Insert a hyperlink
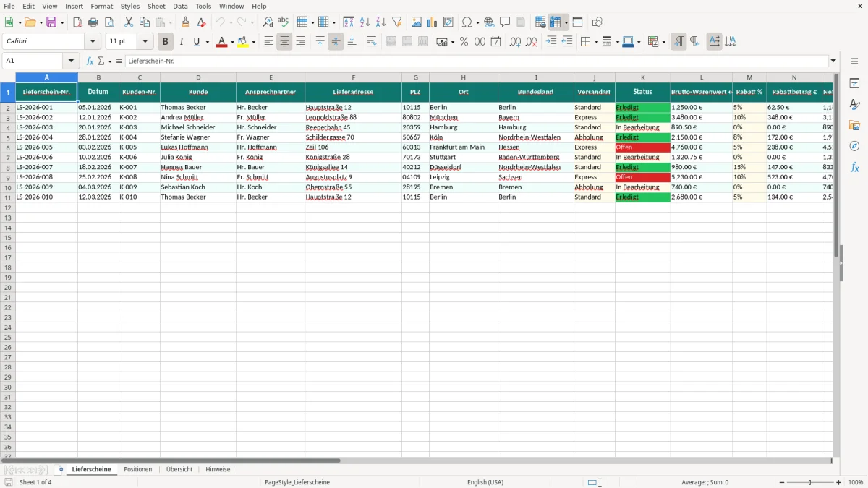 pos(490,22)
